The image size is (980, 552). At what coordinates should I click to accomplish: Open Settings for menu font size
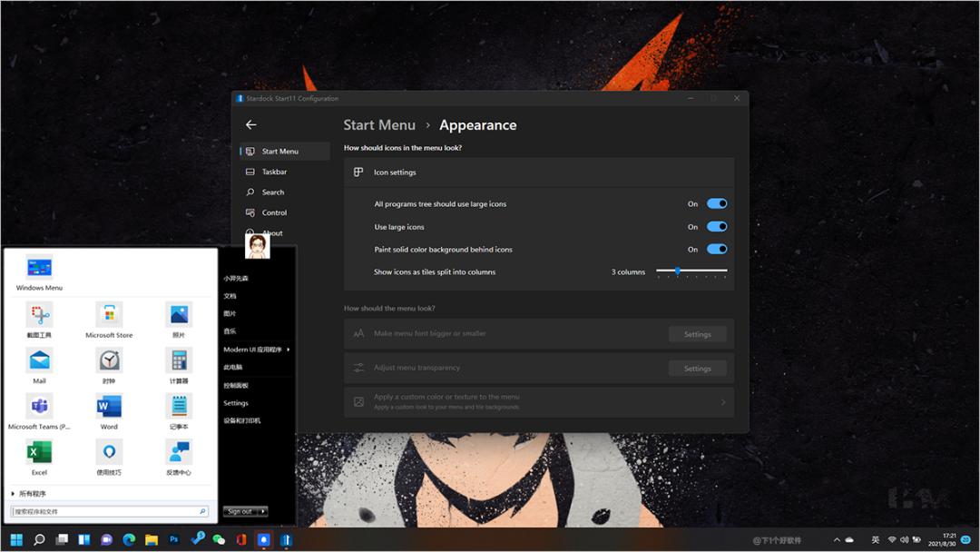point(697,334)
